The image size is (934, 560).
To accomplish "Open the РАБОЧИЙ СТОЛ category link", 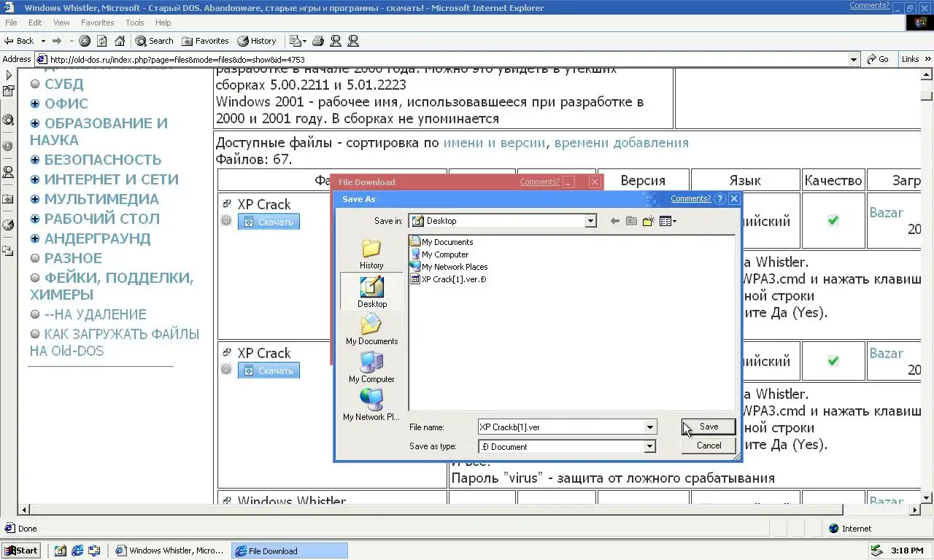I will point(102,219).
